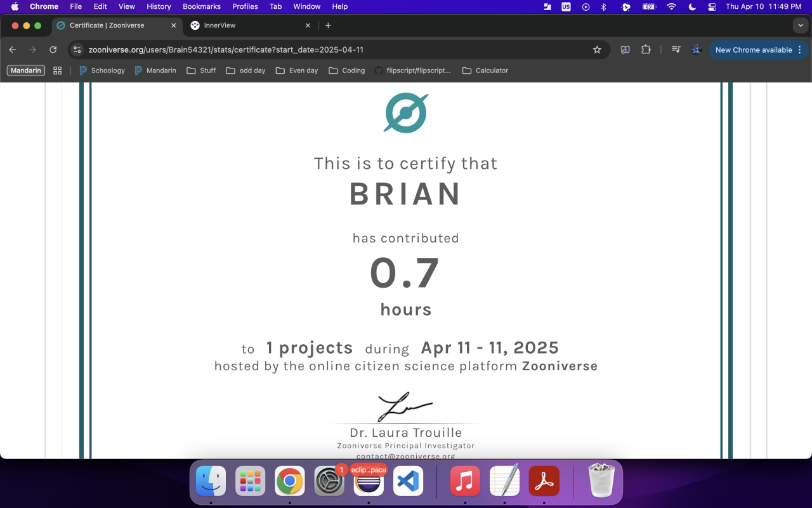
Task: Open the flipscript GitHub bookmark
Action: coord(412,70)
